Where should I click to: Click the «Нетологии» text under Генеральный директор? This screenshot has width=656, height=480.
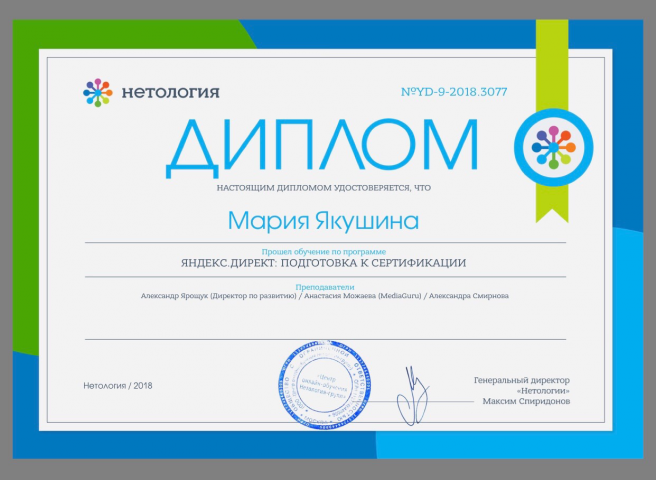point(543,391)
